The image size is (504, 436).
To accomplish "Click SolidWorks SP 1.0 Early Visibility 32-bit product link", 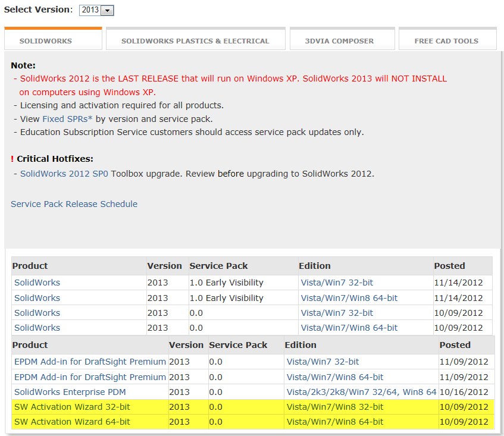I will click(37, 283).
